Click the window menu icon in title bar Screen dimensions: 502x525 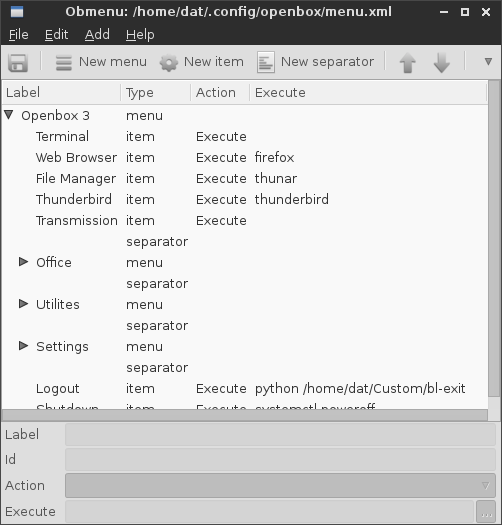point(17,12)
